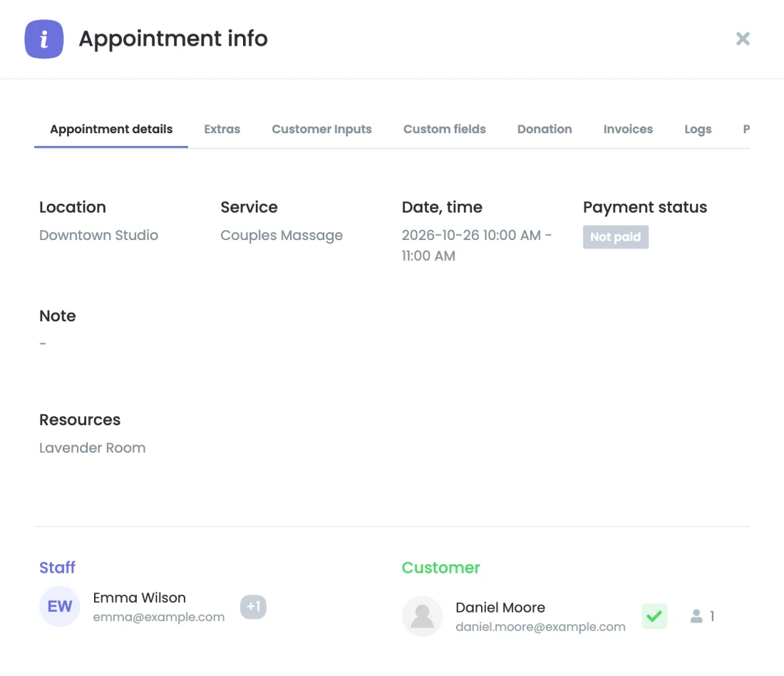Open the Customer Inputs tab

point(321,129)
